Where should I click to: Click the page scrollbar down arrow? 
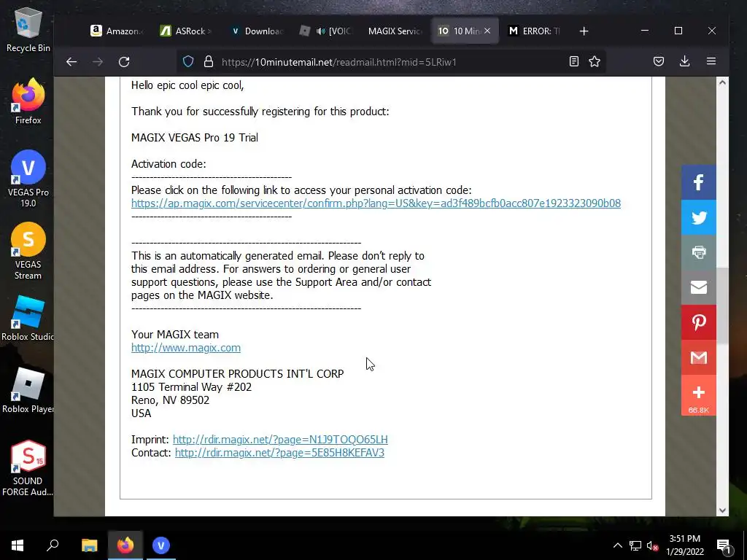click(x=722, y=510)
